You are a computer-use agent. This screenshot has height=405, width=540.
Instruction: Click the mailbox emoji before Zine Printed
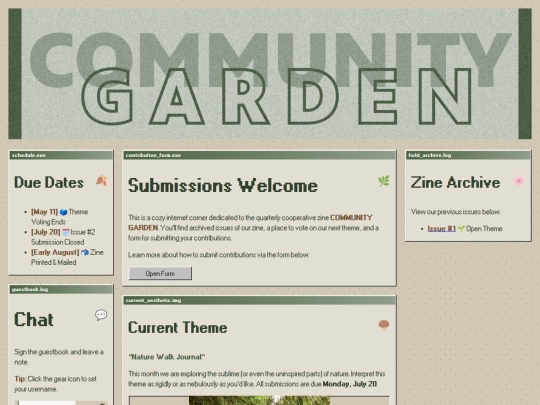85,252
